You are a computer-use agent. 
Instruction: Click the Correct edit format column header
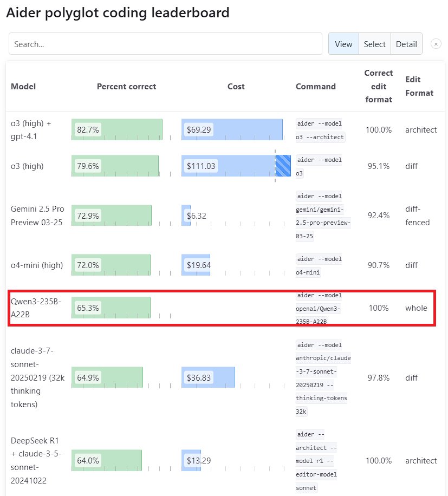point(379,86)
